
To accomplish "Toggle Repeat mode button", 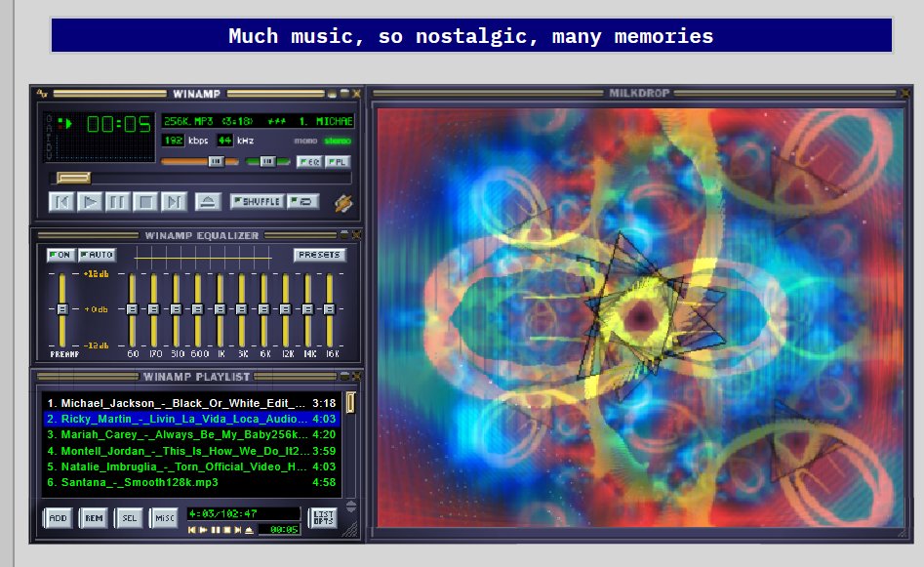I will click(x=303, y=202).
